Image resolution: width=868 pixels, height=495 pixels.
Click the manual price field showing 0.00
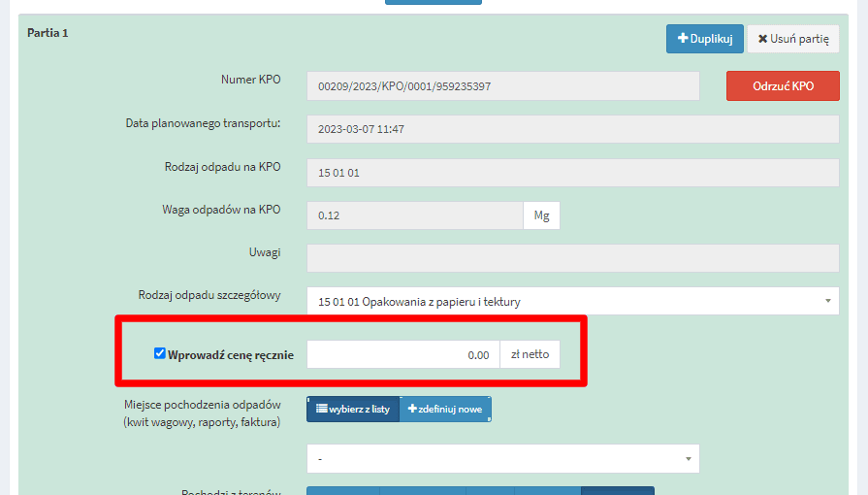click(x=402, y=354)
